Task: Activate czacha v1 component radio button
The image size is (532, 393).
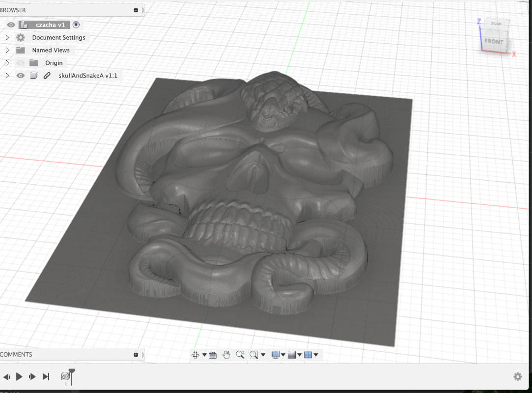Action: pos(76,25)
